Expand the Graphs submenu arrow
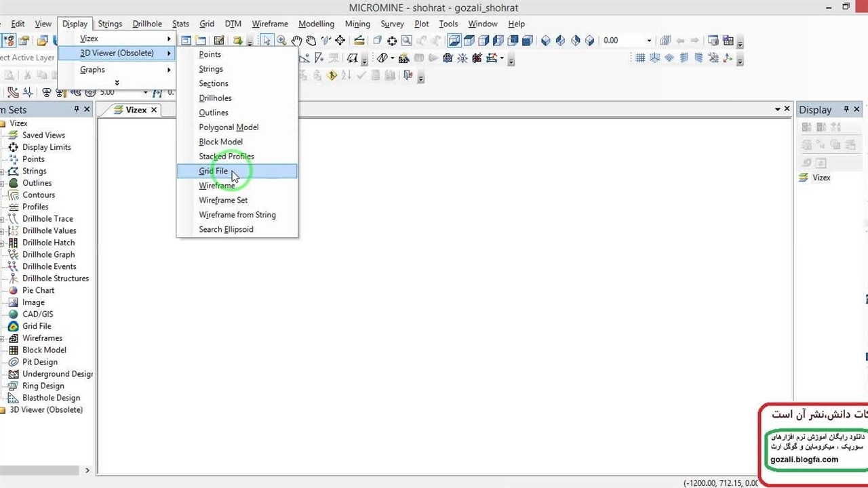Screen dimensions: 868x488 click(x=169, y=70)
